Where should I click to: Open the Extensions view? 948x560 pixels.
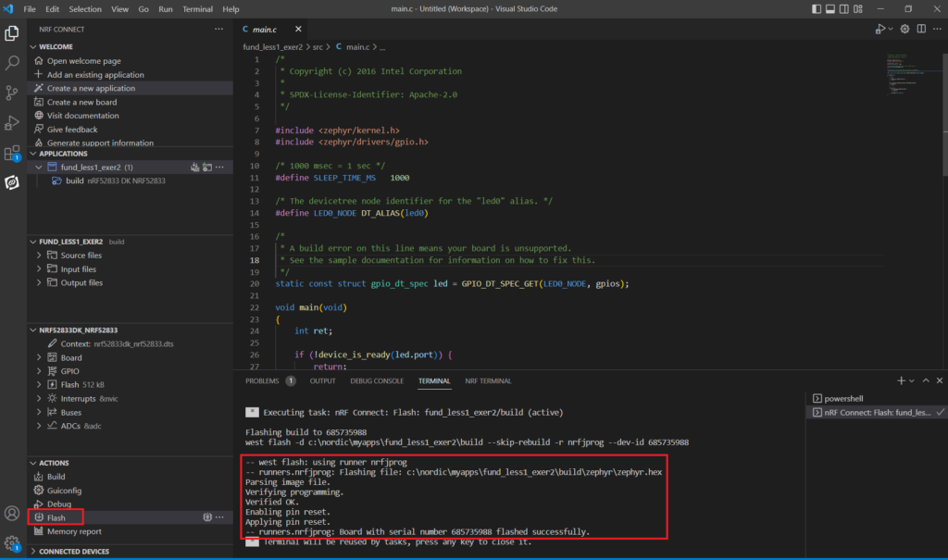point(12,153)
